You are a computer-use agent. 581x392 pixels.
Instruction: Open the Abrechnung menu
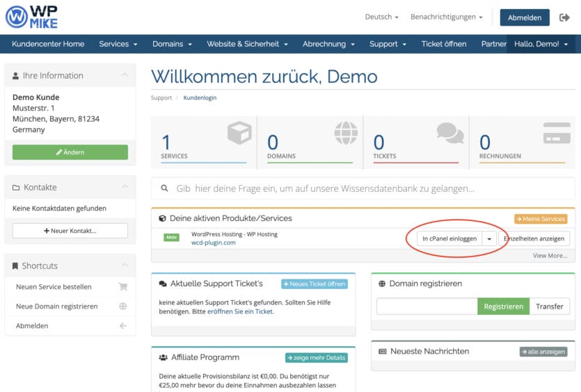(328, 44)
